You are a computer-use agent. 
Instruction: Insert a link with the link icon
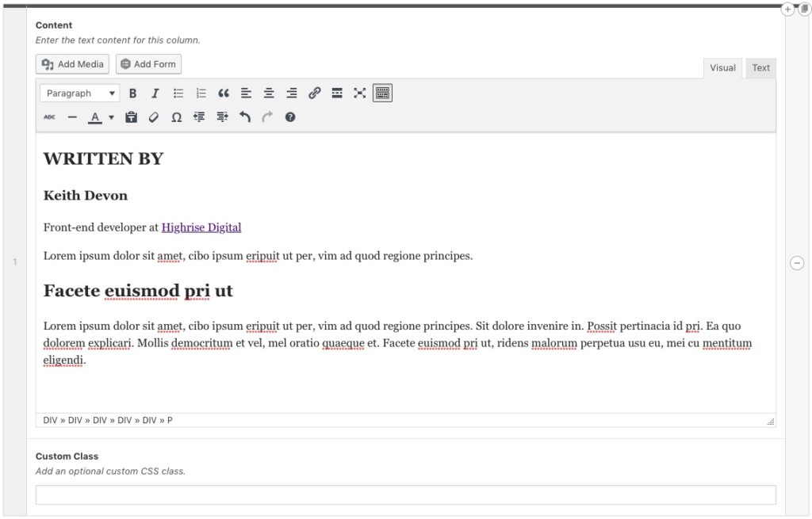coord(314,93)
